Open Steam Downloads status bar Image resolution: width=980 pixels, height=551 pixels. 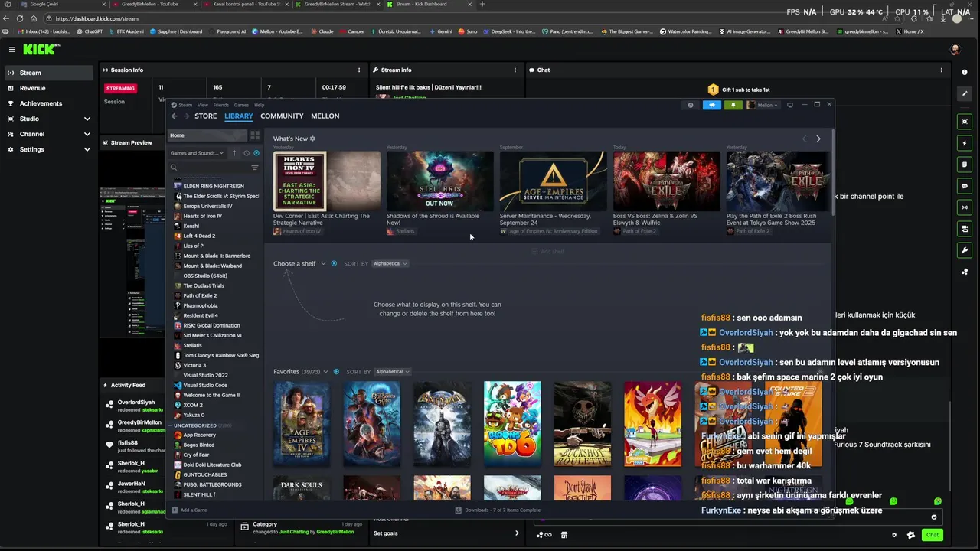(x=498, y=510)
